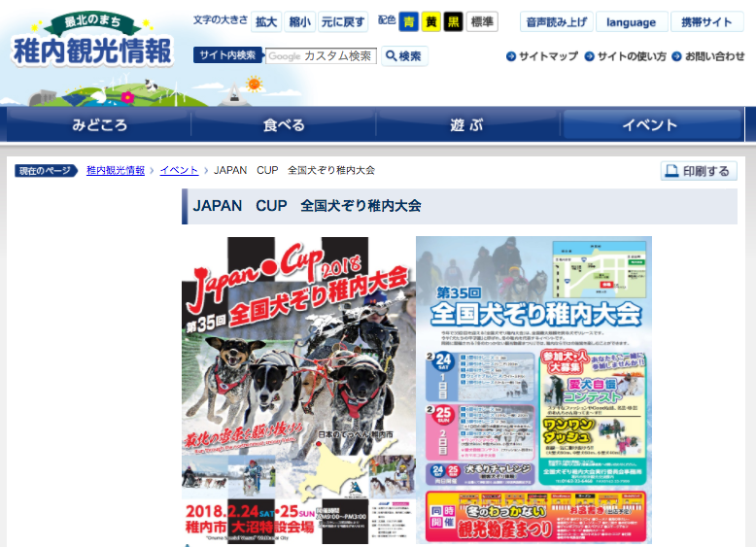The width and height of the screenshot is (756, 547).
Task: Restore the 標準 color scheme
Action: 482,22
